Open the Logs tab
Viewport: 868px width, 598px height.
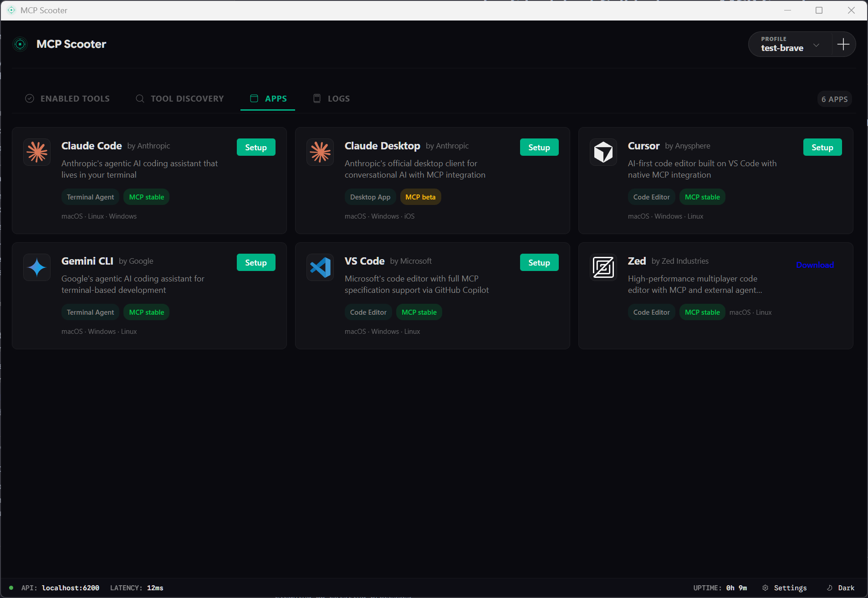tap(332, 98)
